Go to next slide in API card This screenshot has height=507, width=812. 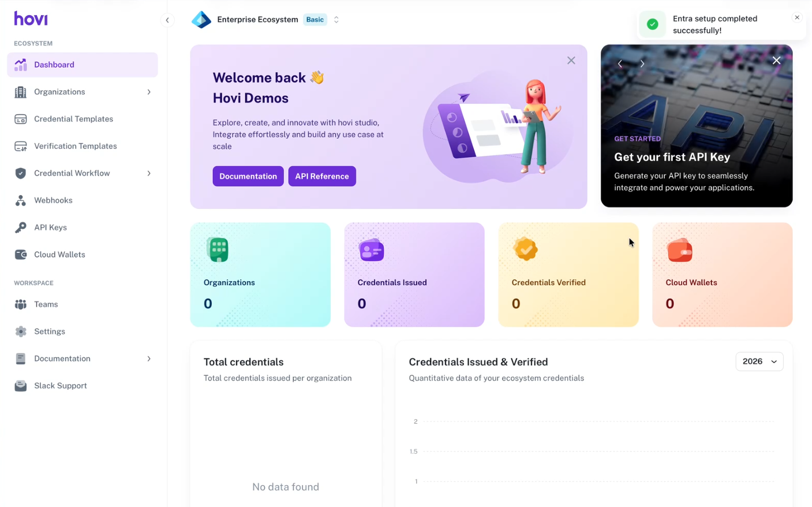pyautogui.click(x=642, y=64)
